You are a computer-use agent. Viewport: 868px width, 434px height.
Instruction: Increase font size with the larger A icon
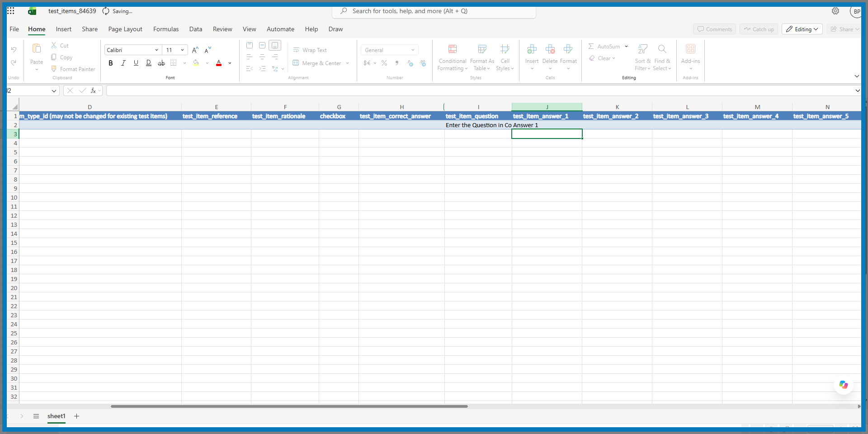pyautogui.click(x=195, y=50)
